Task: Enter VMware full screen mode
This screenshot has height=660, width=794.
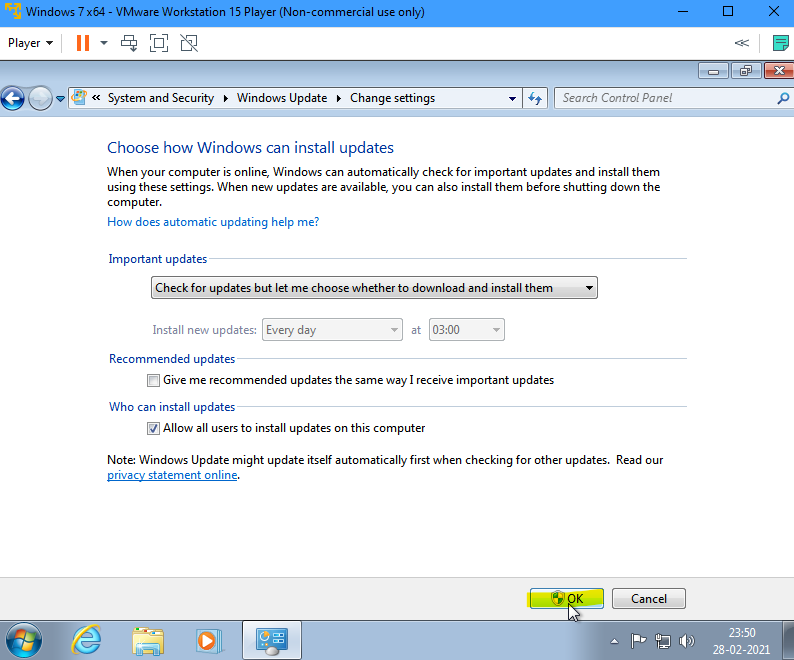Action: tap(159, 43)
